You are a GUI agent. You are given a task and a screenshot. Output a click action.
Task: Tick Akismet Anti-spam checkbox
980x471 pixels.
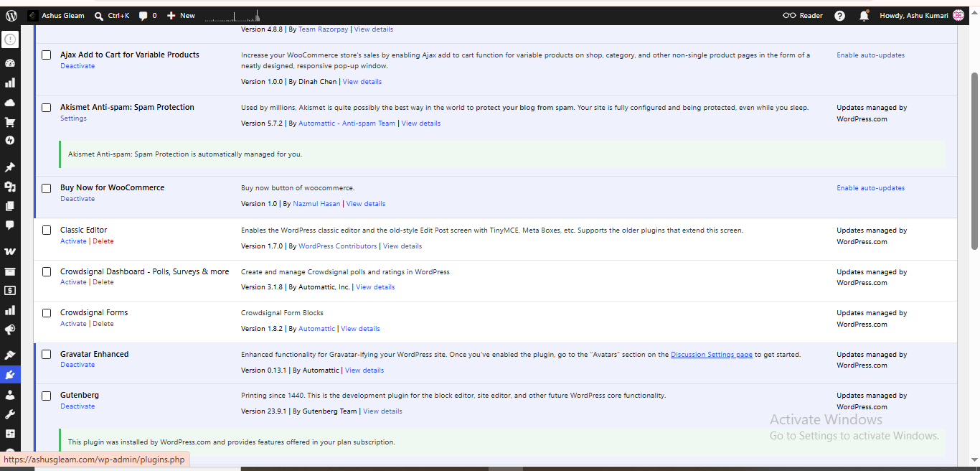coord(47,108)
